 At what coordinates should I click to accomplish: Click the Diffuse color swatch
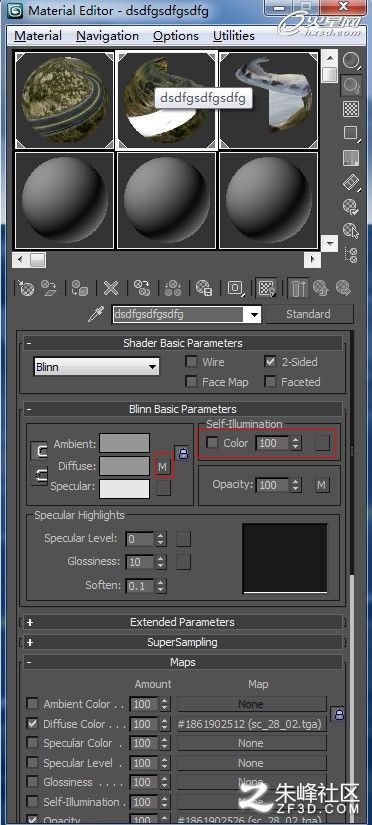coord(125,466)
